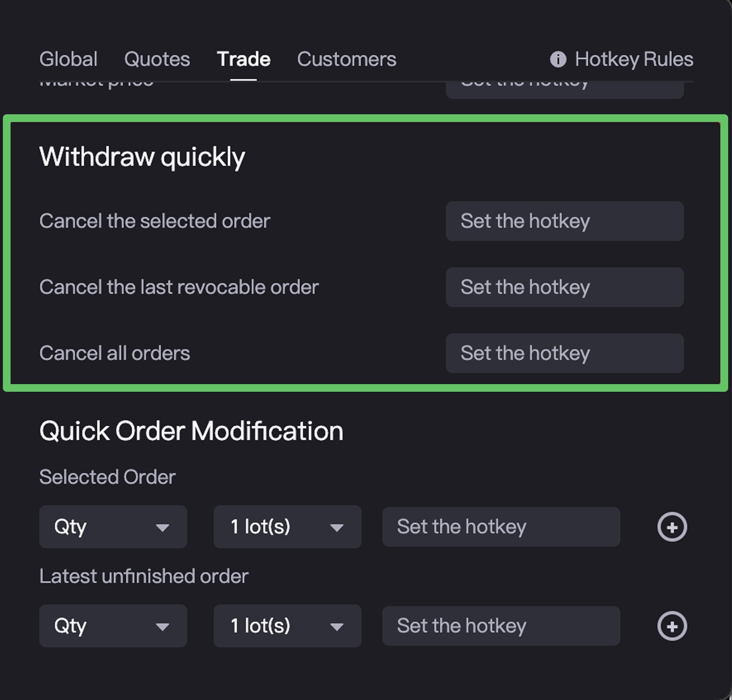Click the partially hidden Market price hotkey field
Image resolution: width=732 pixels, height=700 pixels.
tap(564, 90)
